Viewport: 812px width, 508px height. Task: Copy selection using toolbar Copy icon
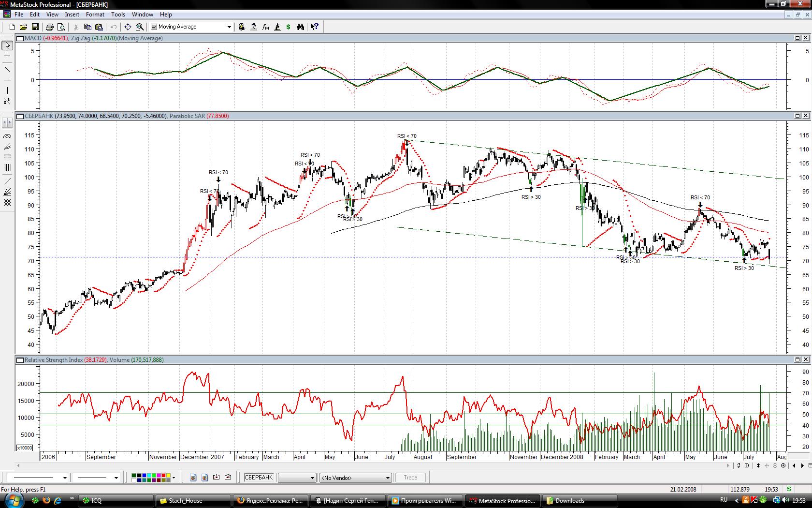[x=88, y=27]
